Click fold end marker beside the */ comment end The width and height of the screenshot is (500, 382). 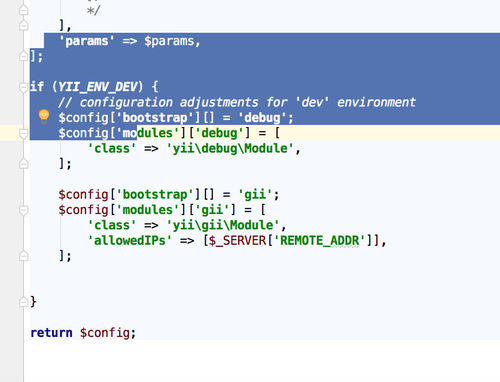pyautogui.click(x=23, y=10)
